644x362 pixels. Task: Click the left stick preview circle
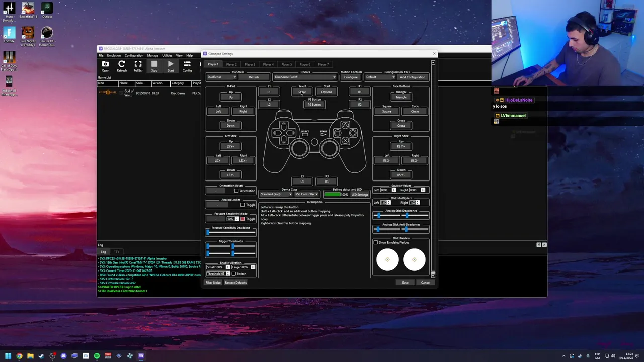click(x=387, y=260)
